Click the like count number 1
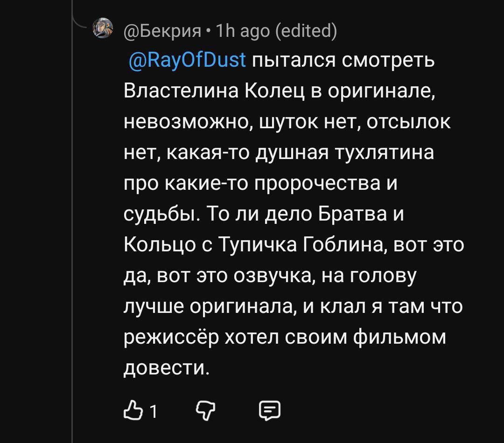The height and width of the screenshot is (443, 504). (x=153, y=412)
